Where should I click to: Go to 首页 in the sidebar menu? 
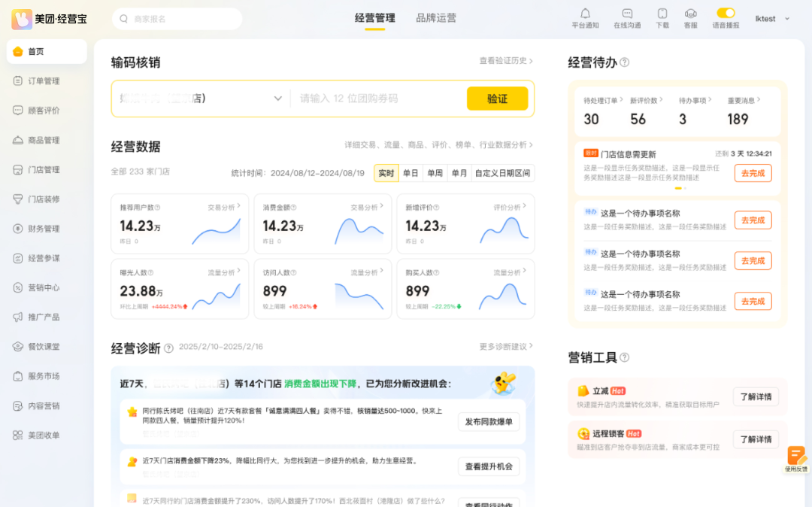[45, 53]
